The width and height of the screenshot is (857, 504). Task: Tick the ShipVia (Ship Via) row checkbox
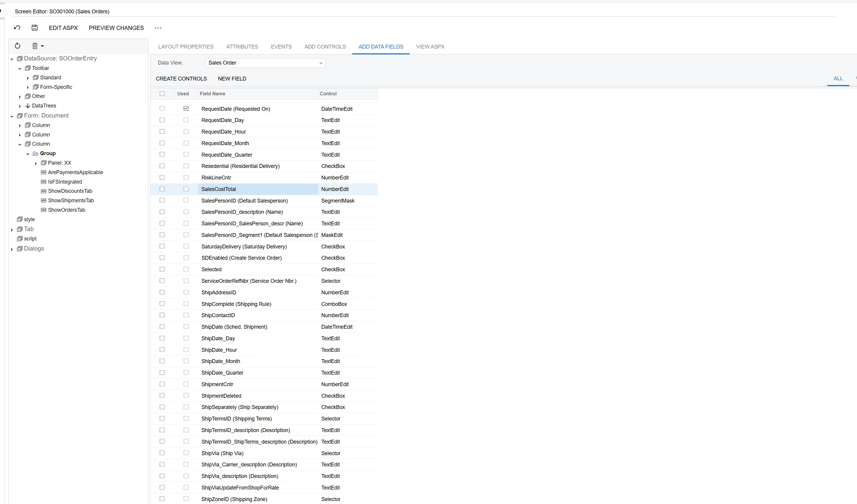162,453
